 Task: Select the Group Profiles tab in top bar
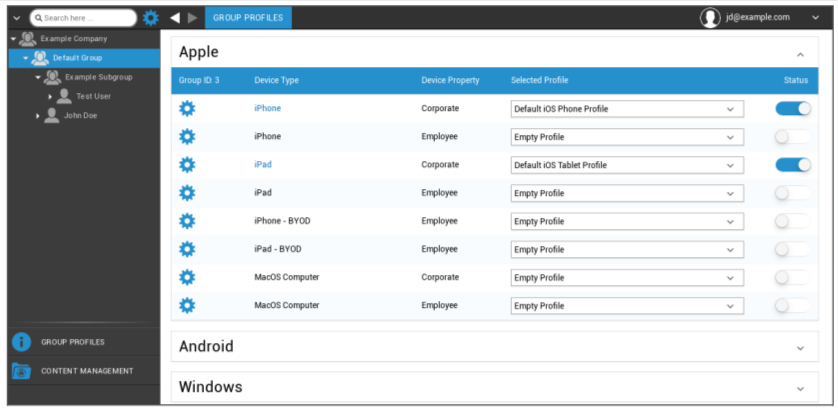(248, 18)
